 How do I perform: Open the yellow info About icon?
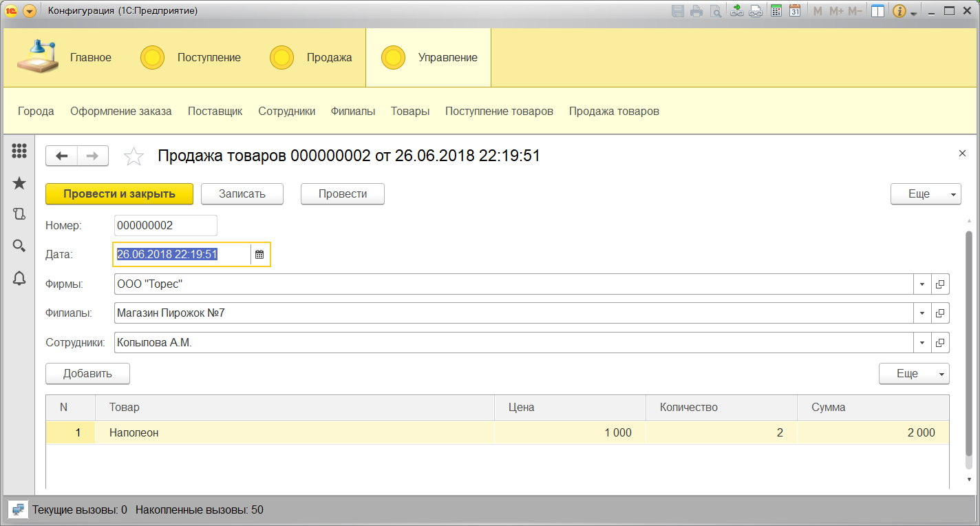[x=899, y=11]
